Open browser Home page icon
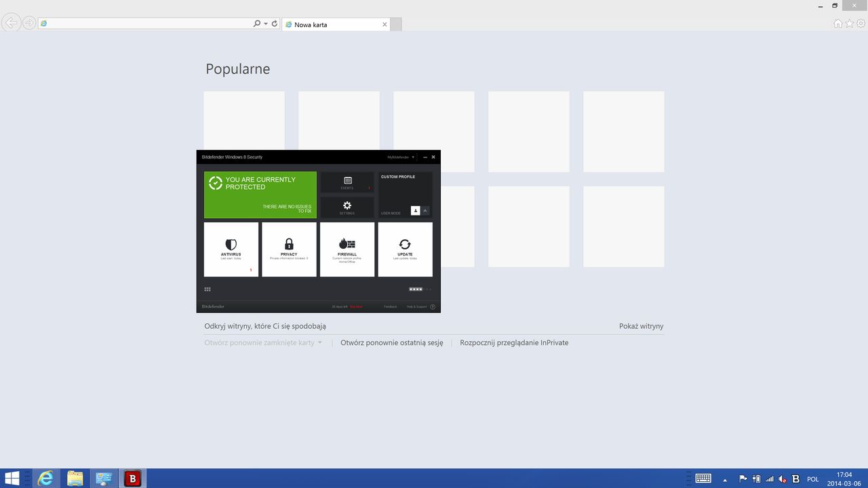 (838, 24)
